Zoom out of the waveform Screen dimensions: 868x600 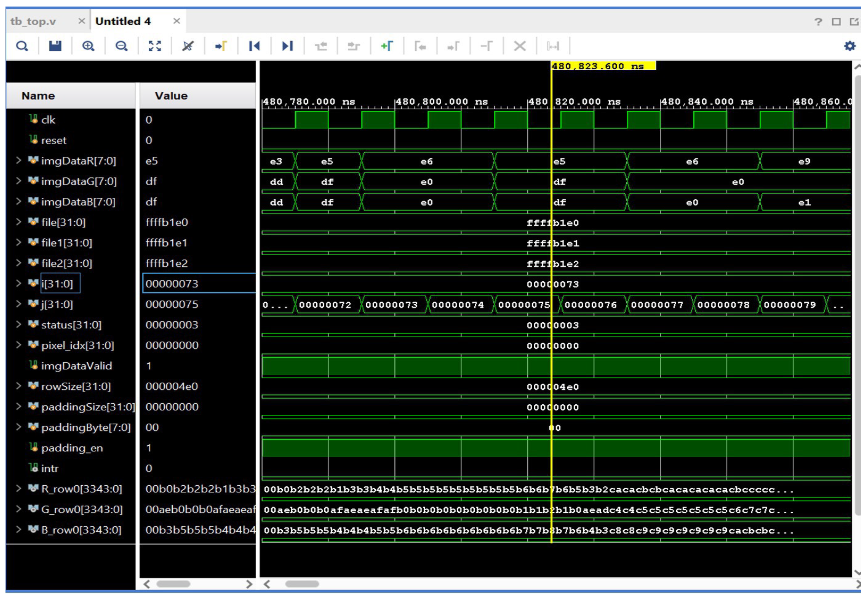121,46
